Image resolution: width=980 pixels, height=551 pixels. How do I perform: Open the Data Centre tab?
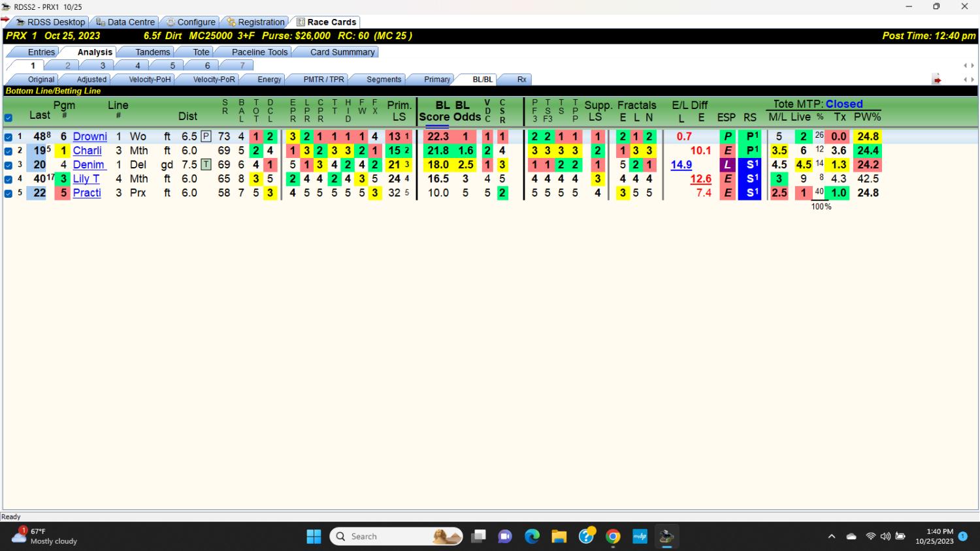tap(125, 22)
